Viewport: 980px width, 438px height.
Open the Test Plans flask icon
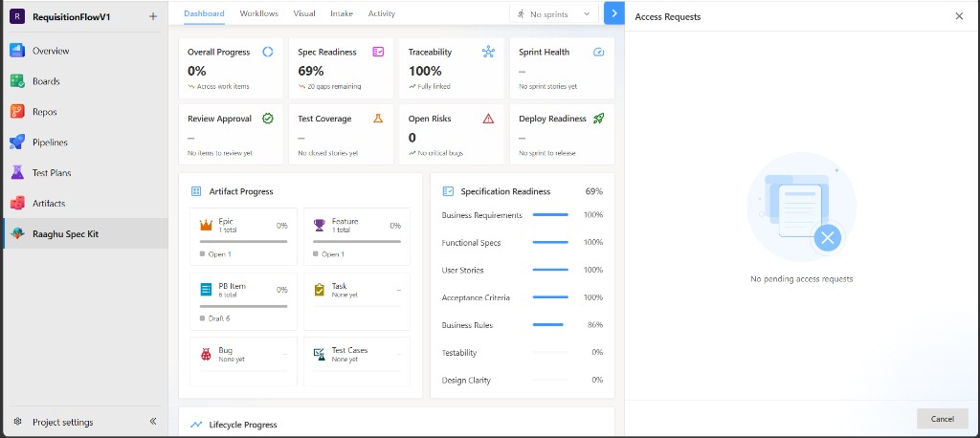[17, 173]
